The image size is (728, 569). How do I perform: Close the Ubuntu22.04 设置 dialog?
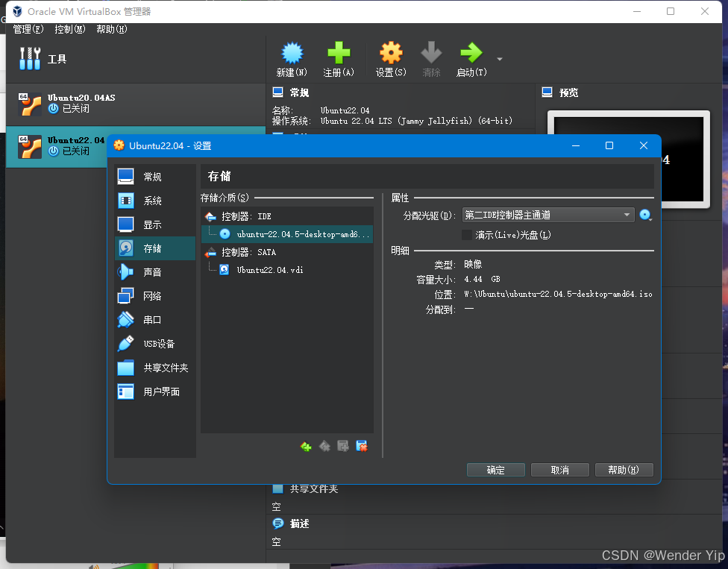click(644, 145)
